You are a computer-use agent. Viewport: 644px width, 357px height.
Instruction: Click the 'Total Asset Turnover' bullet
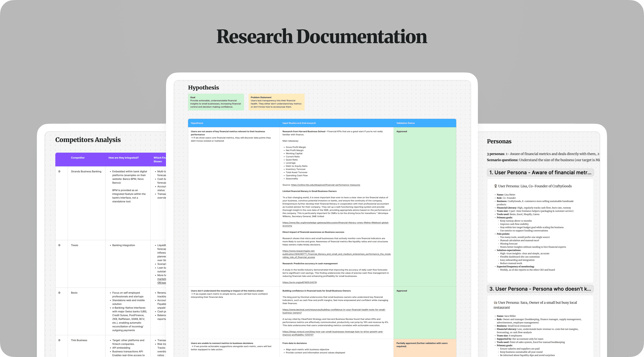point(297,172)
